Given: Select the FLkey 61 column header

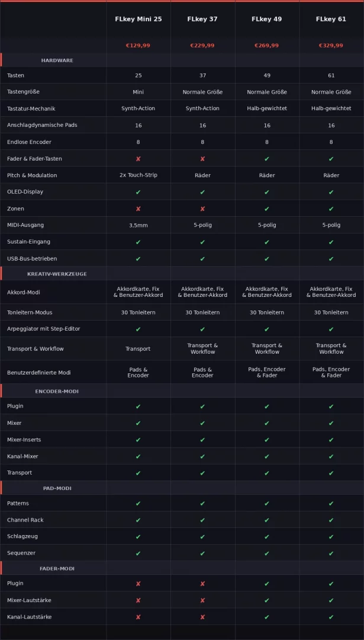Looking at the screenshot, I should pos(331,19).
